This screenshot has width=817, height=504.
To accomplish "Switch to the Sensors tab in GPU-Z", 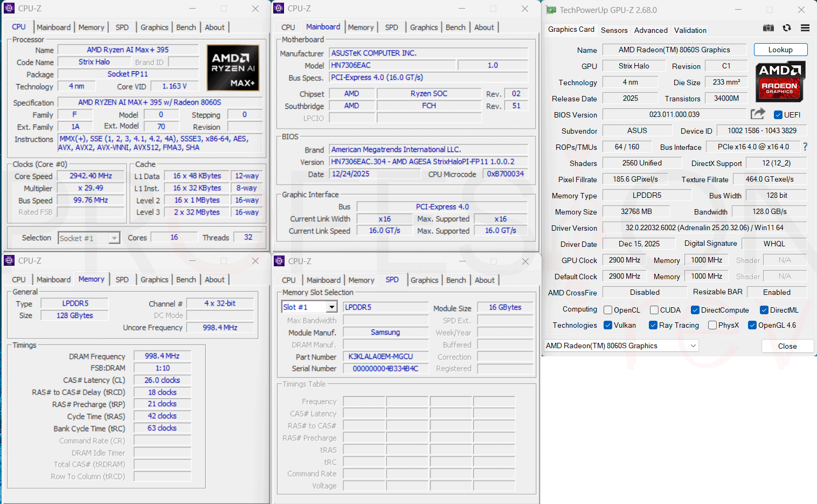I will point(614,30).
